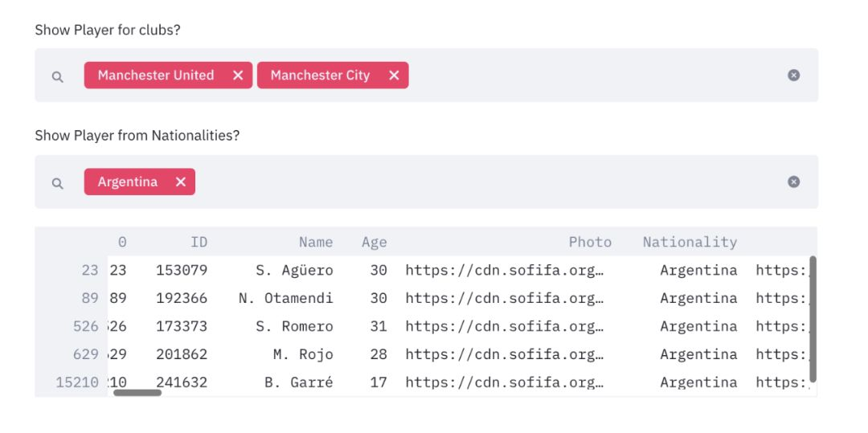Image resolution: width=868 pixels, height=433 pixels.
Task: Clear all selected clubs
Action: click(x=793, y=76)
